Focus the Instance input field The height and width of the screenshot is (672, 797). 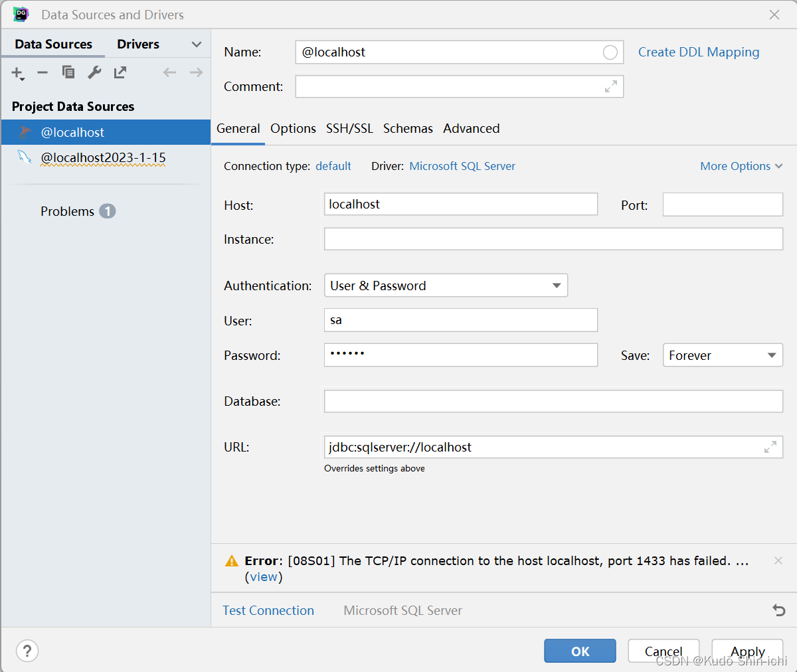[553, 239]
